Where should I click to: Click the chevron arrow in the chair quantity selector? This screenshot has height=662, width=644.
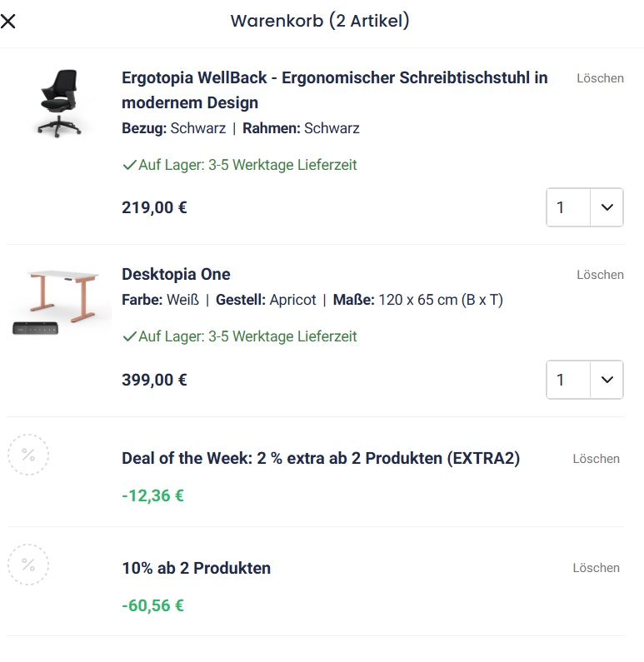tap(607, 207)
